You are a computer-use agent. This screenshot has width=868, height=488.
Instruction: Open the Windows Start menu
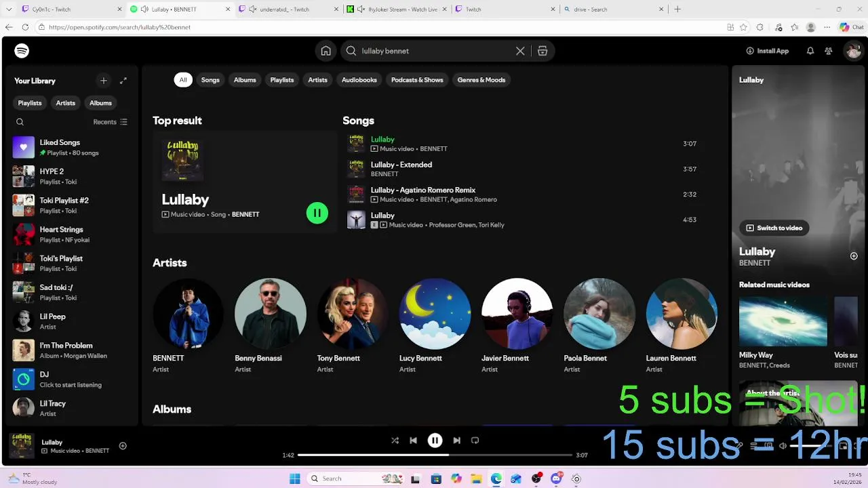(x=295, y=479)
